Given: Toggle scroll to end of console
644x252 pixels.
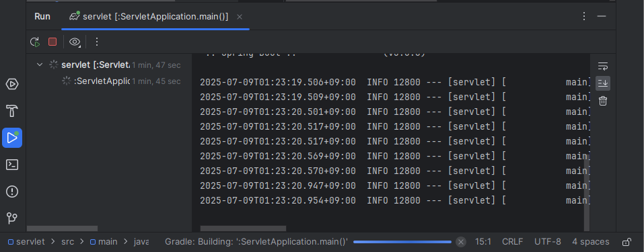Looking at the screenshot, I should click(602, 83).
